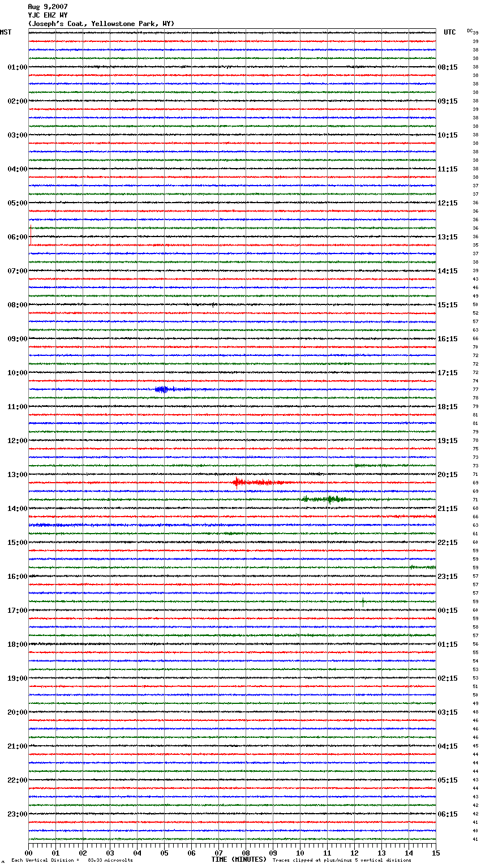Click the 'Each Vertical Division = 83.33 microvolts' note
Viewport: 481px width, 868px height.
(x=72, y=861)
